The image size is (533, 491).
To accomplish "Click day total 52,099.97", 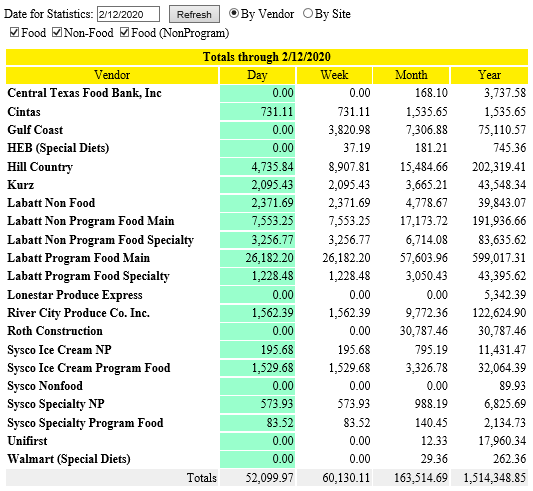I will [x=269, y=478].
